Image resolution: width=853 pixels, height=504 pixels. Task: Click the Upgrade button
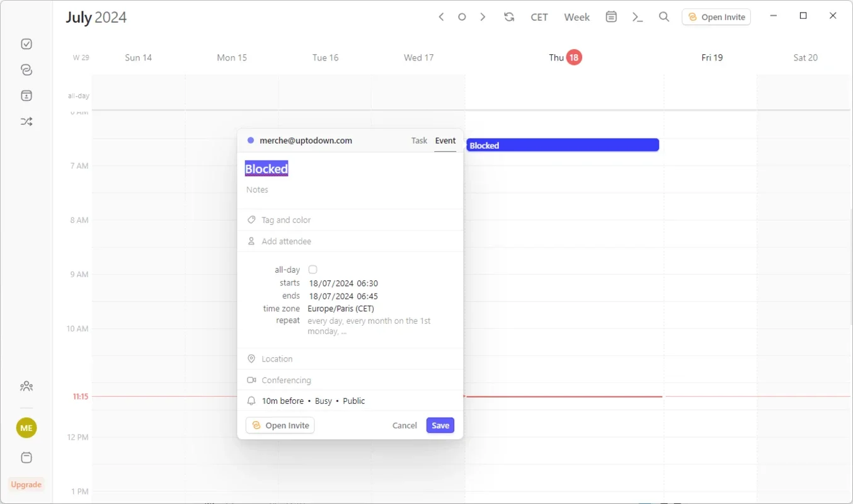tap(26, 484)
